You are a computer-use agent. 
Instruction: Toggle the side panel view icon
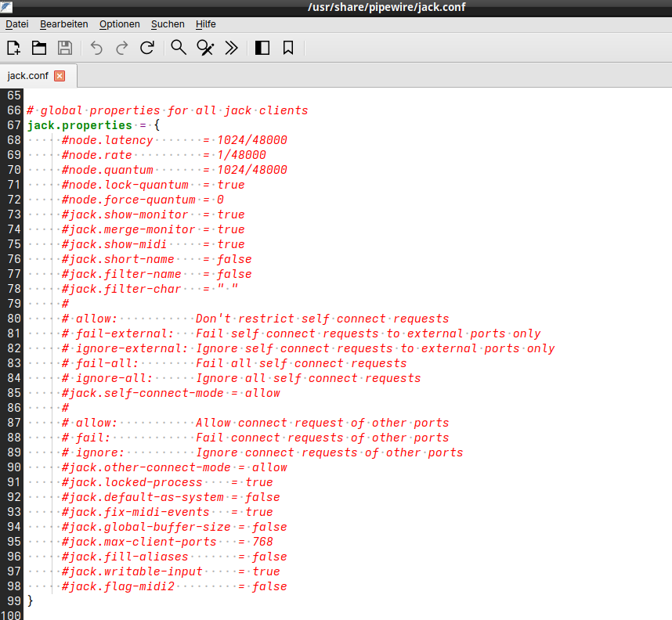pyautogui.click(x=262, y=48)
